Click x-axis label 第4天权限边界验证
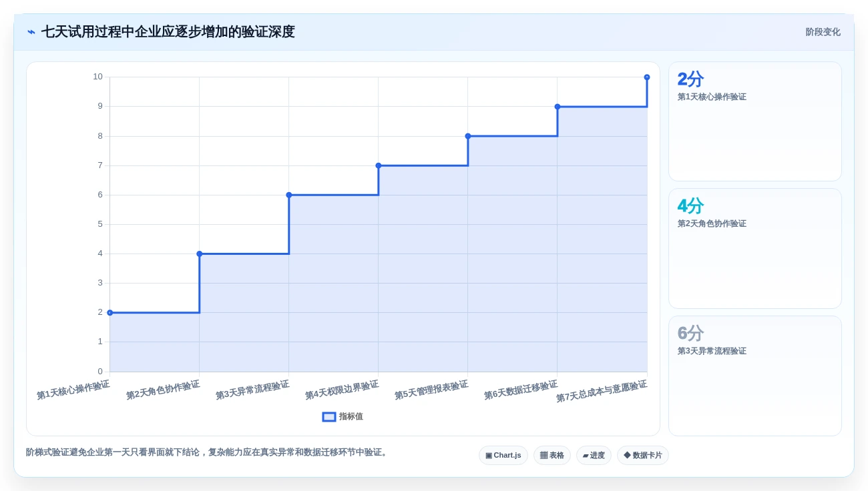Image resolution: width=868 pixels, height=491 pixels. pyautogui.click(x=342, y=390)
